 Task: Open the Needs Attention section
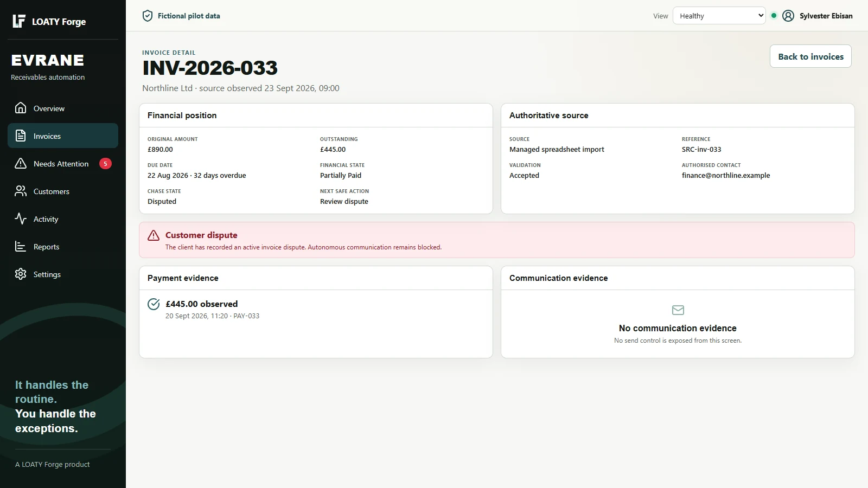(x=63, y=163)
